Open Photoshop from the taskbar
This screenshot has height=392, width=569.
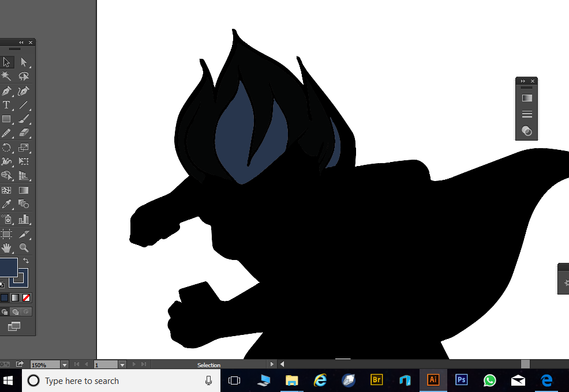tap(461, 380)
